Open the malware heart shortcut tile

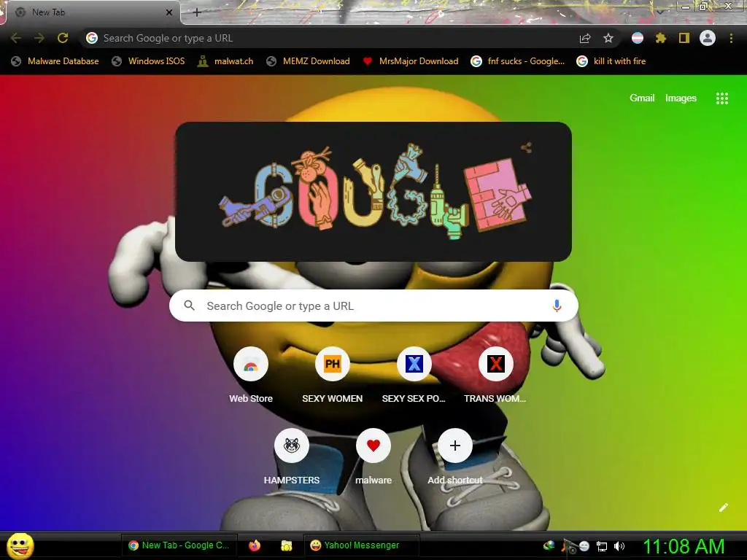tap(373, 457)
